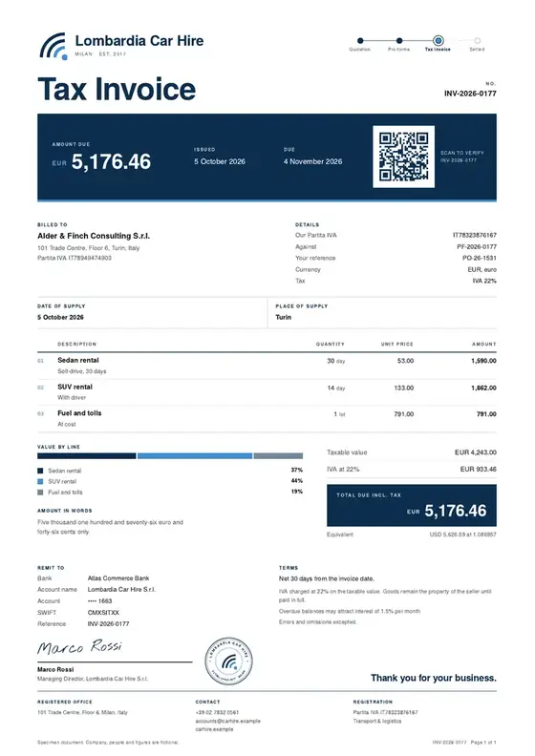This screenshot has width=535, height=756.
Task: Click the Lombardia Car Hire logo icon
Action: (x=53, y=46)
